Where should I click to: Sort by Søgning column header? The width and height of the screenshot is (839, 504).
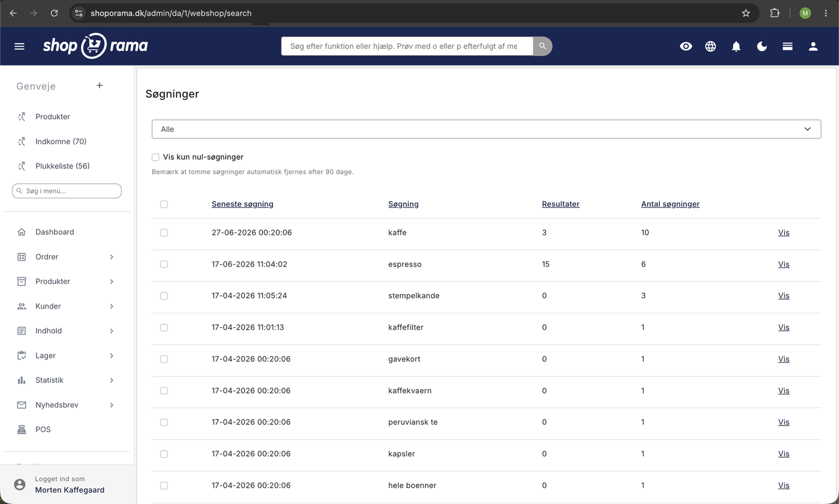(403, 204)
